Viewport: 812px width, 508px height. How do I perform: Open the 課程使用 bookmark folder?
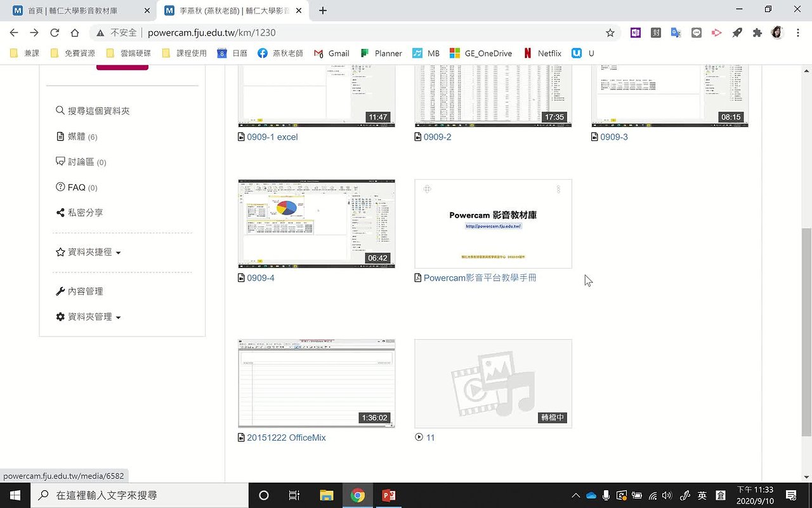point(184,53)
